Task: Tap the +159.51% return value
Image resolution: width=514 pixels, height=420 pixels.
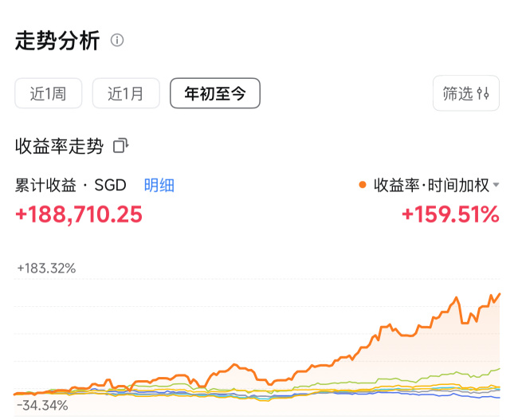Action: (x=450, y=214)
